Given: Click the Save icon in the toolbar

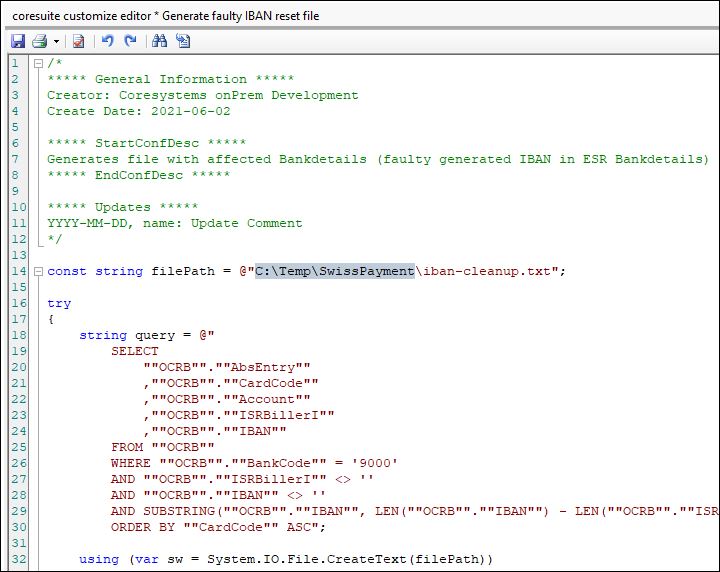Looking at the screenshot, I should [17, 41].
